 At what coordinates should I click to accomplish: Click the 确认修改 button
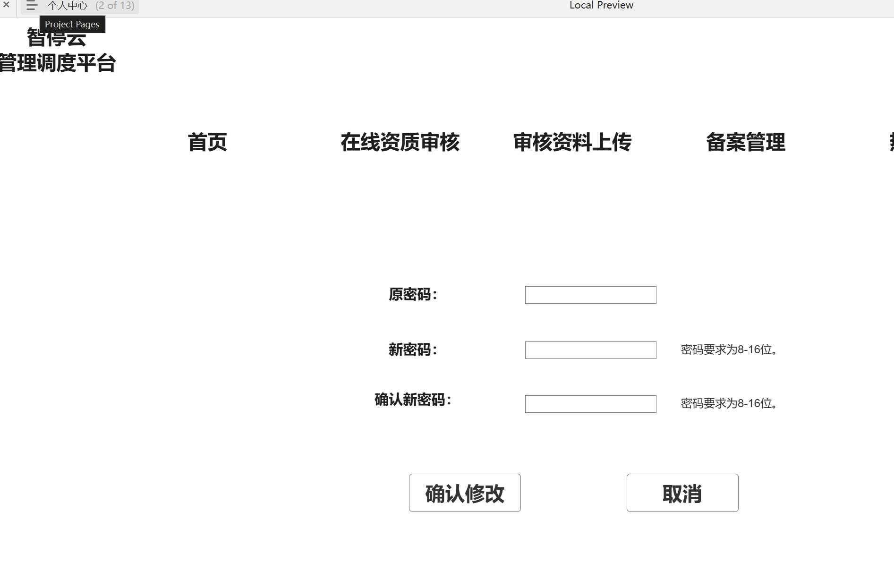(x=465, y=493)
